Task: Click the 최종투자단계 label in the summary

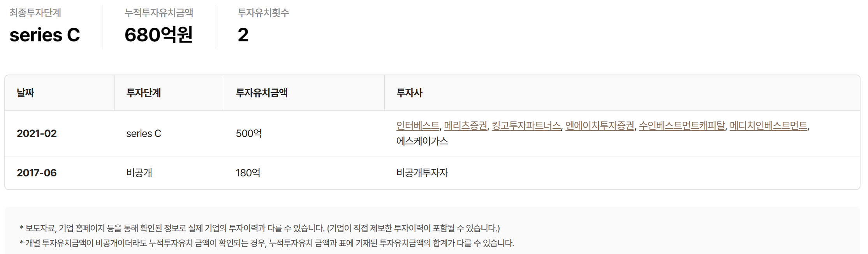Action: 35,13
